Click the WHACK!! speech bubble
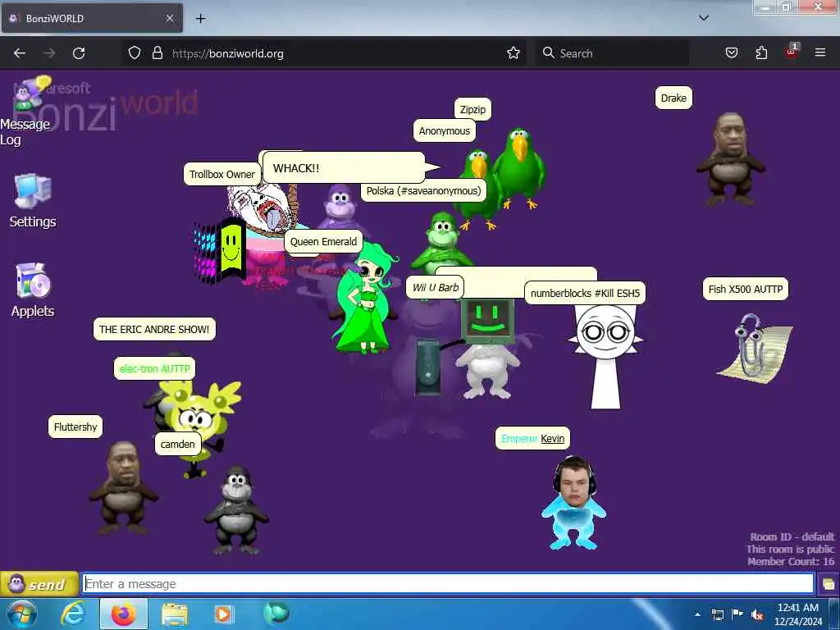 (344, 167)
